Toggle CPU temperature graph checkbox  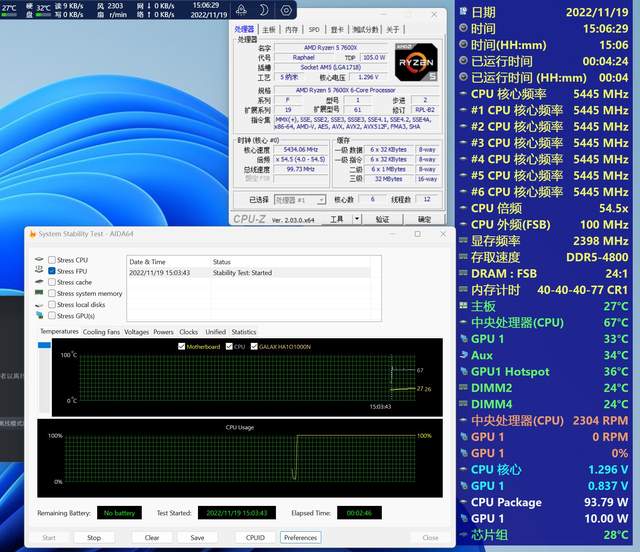click(x=229, y=346)
